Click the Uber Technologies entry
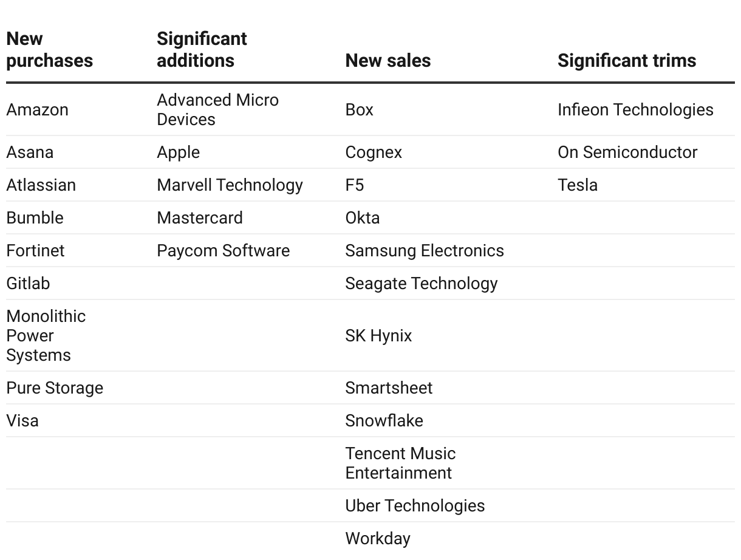741x560 pixels. pos(415,506)
